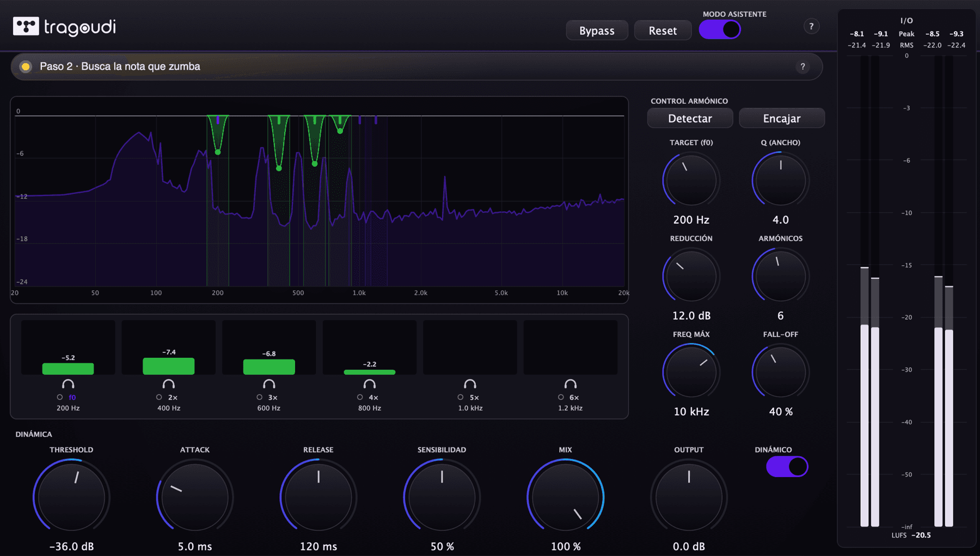Click the Encajar button

782,118
